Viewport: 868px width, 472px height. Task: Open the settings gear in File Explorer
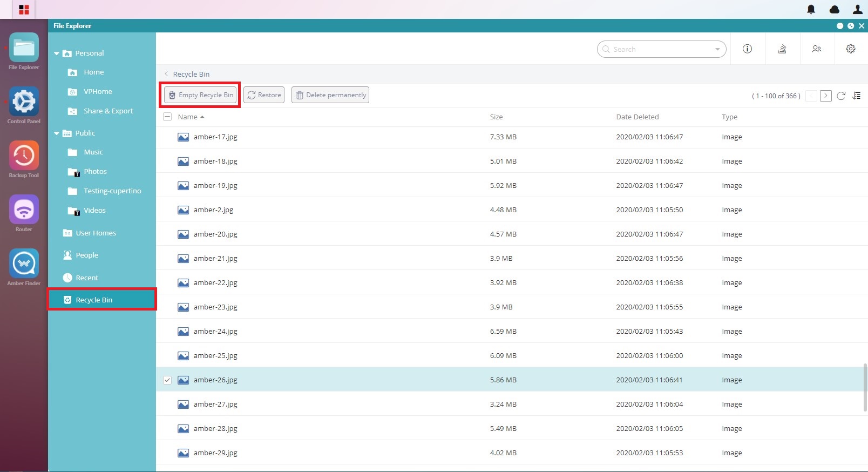851,49
